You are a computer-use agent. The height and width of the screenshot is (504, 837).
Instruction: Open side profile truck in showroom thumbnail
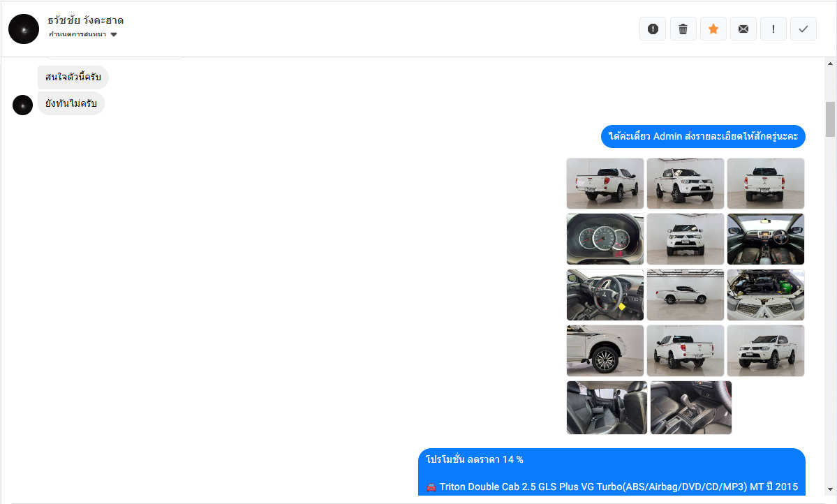pos(686,295)
